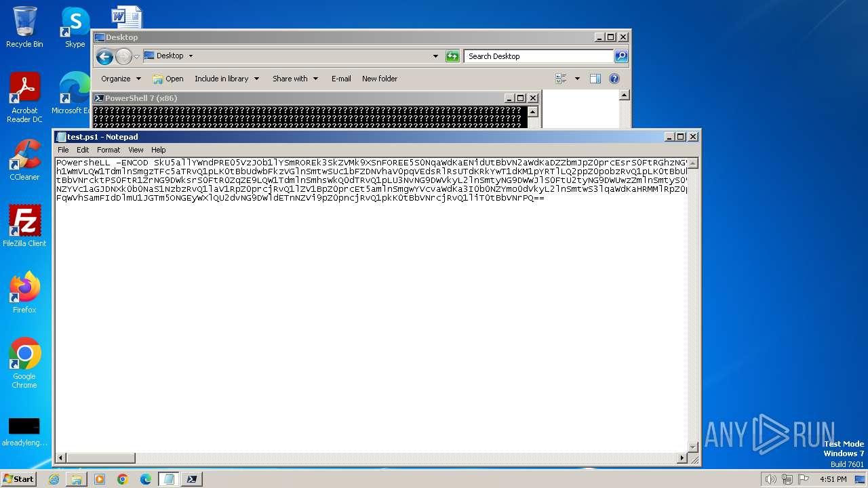
Task: Change view with the Explorer views icon
Action: [x=561, y=79]
